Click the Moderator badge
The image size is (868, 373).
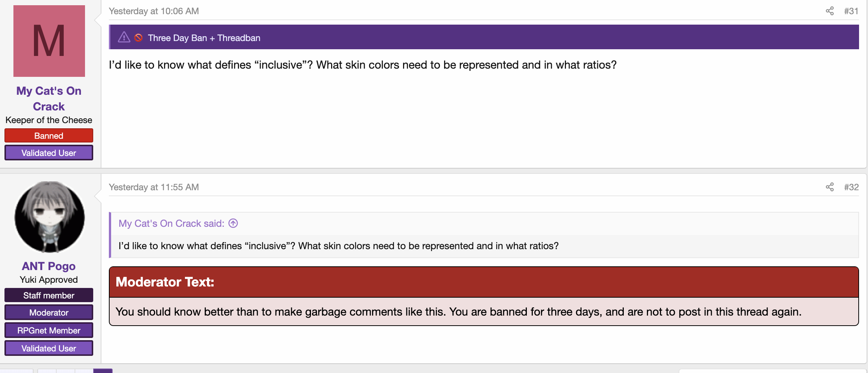point(49,312)
